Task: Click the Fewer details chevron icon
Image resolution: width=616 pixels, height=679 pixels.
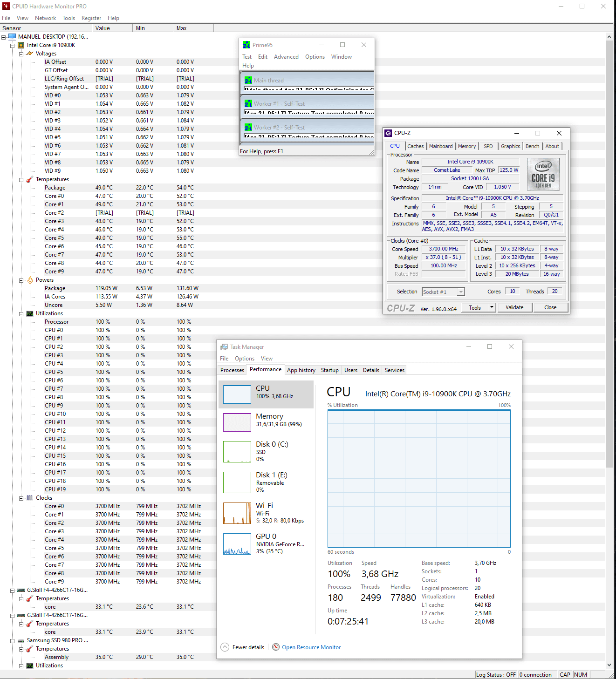Action: pyautogui.click(x=225, y=647)
